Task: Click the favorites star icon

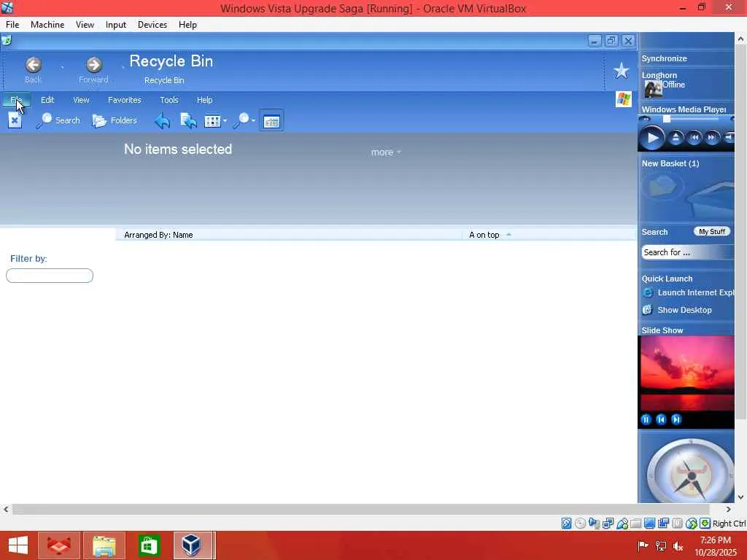Action: 622,71
